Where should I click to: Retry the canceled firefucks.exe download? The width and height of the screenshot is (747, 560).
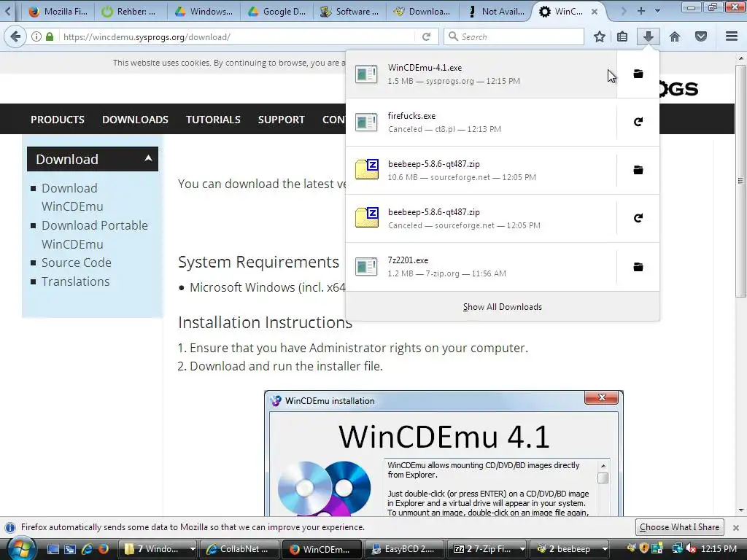point(638,122)
